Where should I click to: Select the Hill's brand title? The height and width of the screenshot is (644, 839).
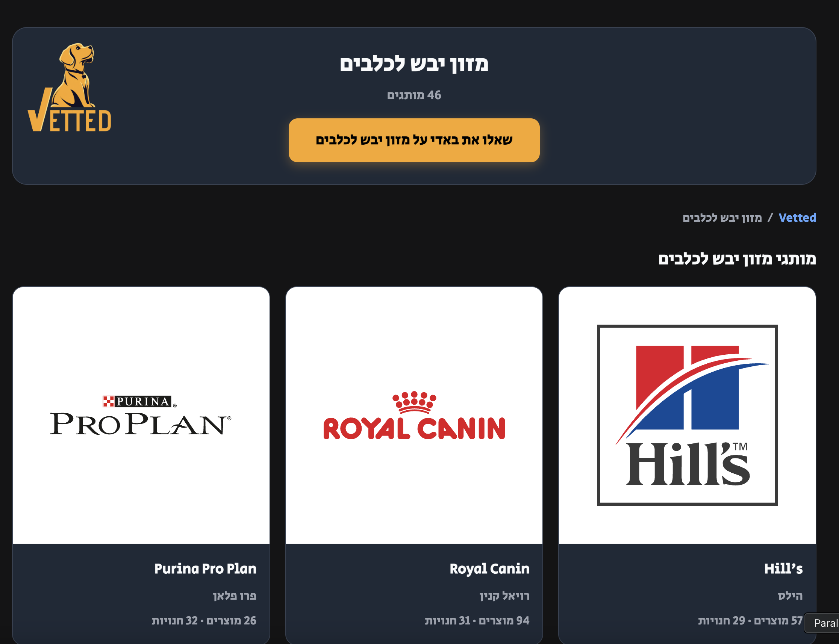(x=783, y=568)
